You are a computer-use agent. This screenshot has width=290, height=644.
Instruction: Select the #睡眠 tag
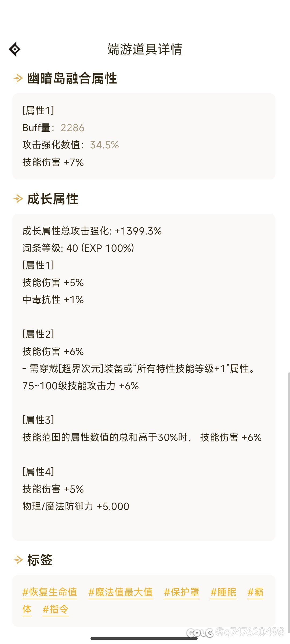tap(223, 592)
